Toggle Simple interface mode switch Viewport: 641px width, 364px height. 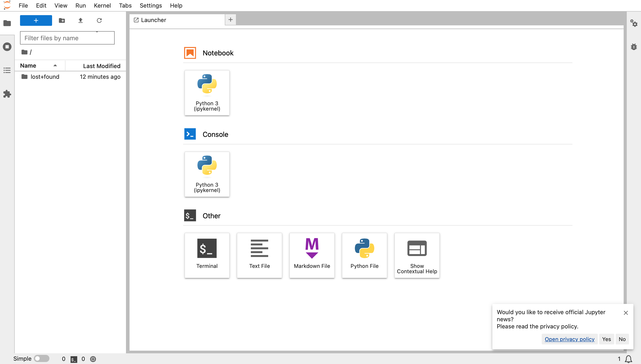coord(41,358)
